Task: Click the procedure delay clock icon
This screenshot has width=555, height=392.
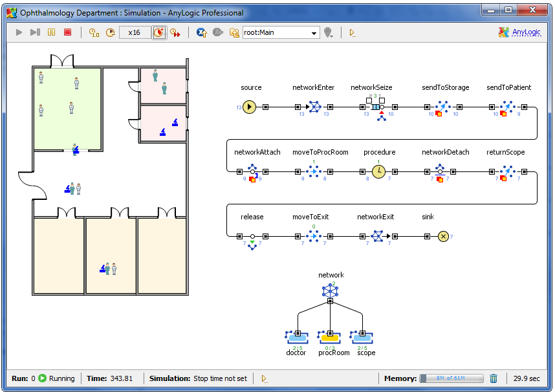Action: tap(378, 172)
